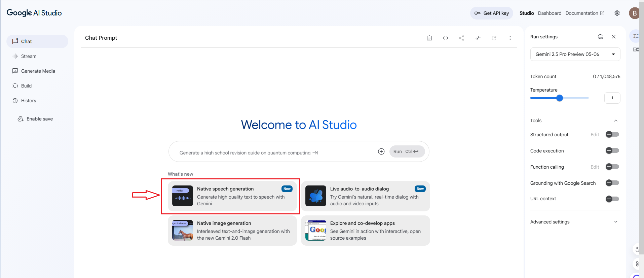The image size is (644, 278).
Task: Expand Advanced settings section
Action: pos(575,222)
